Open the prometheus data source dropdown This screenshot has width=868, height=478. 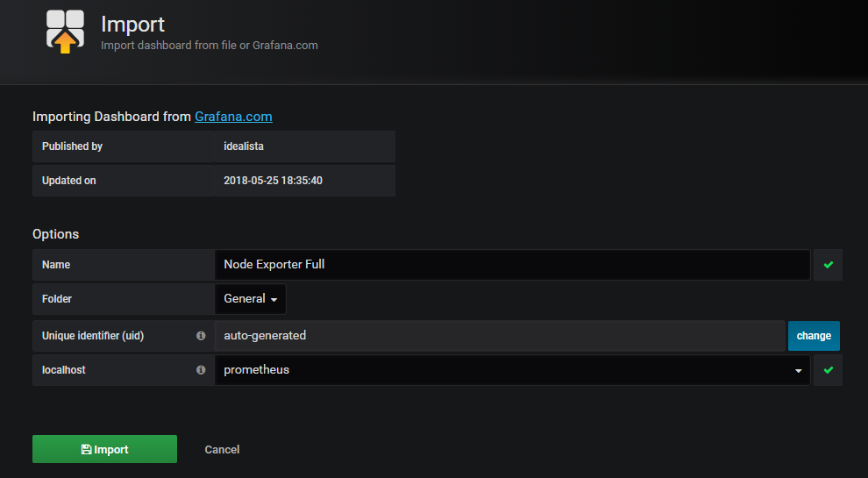[513, 370]
